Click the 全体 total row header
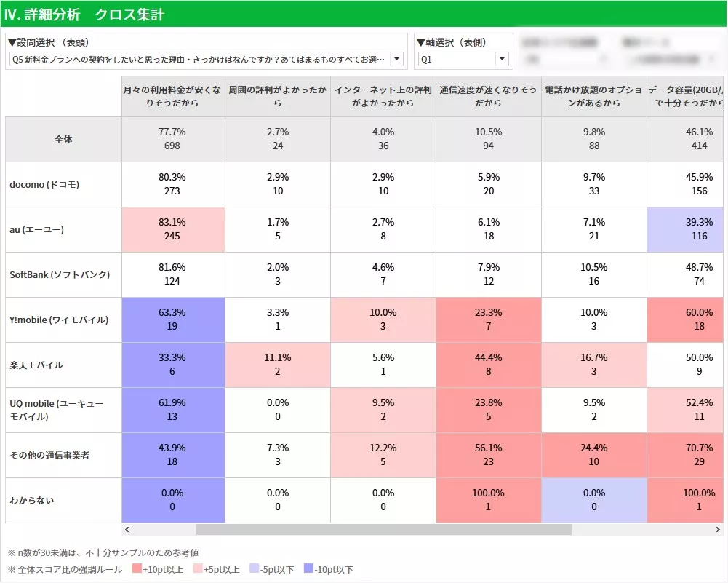The width and height of the screenshot is (728, 583). click(x=63, y=139)
